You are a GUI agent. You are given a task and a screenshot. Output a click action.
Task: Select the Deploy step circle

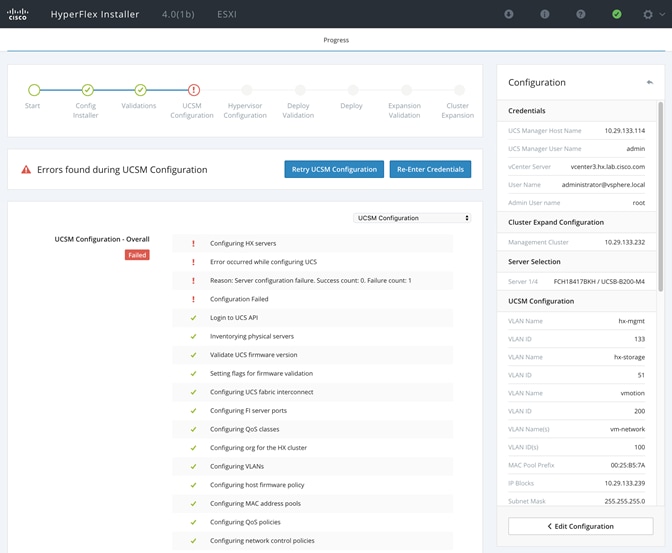[353, 90]
